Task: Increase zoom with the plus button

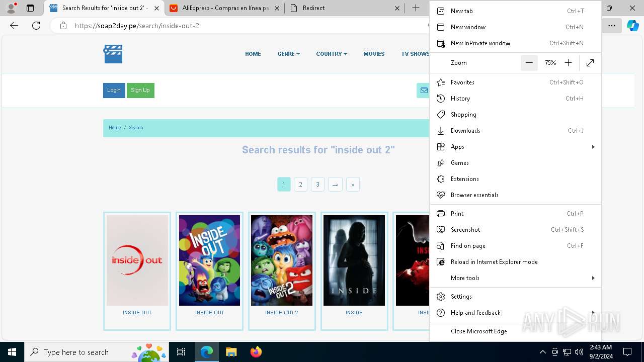Action: click(x=568, y=63)
